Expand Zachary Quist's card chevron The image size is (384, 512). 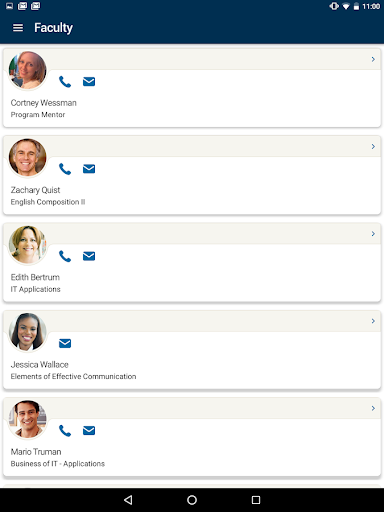click(x=373, y=147)
